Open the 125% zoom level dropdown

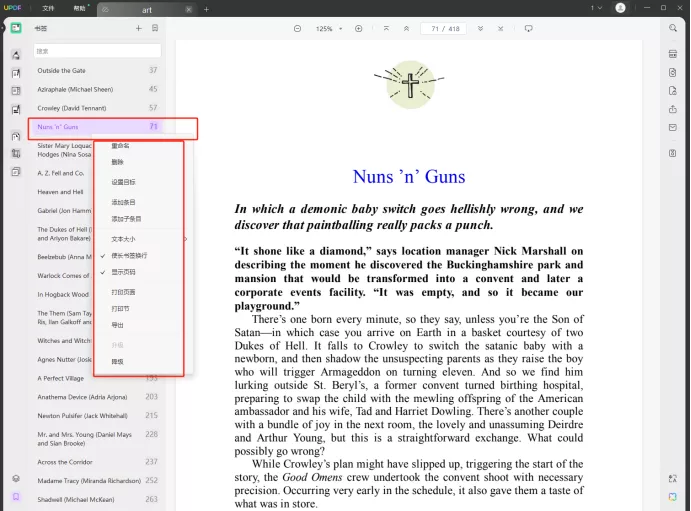329,29
